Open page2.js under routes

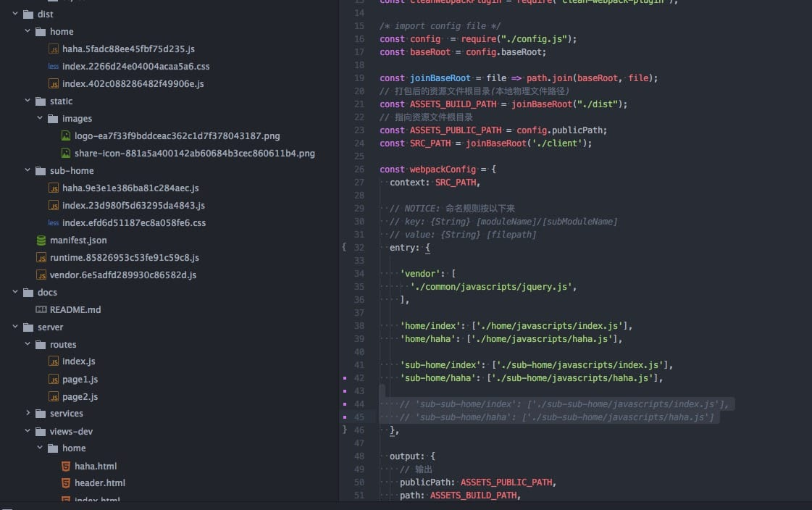pyautogui.click(x=80, y=396)
